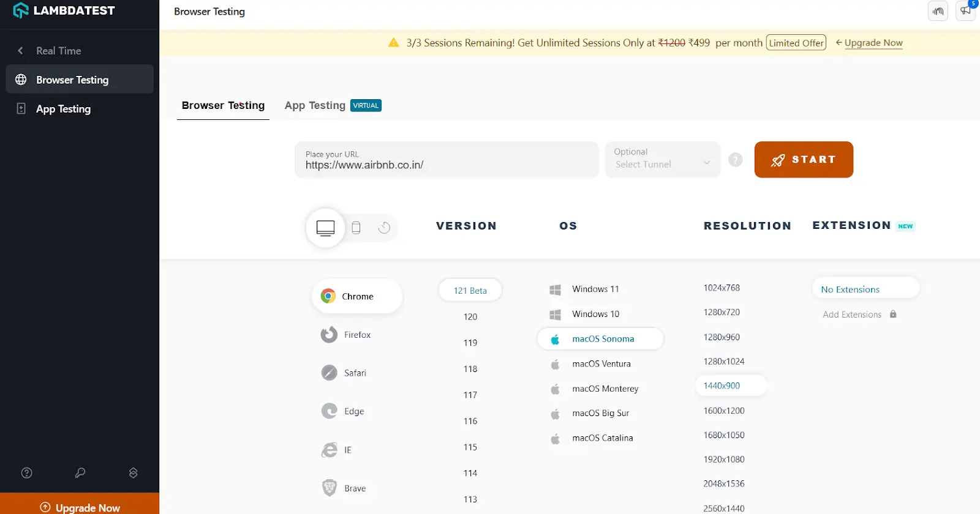Select resolution 1600x1200
The width and height of the screenshot is (980, 514).
pos(724,411)
